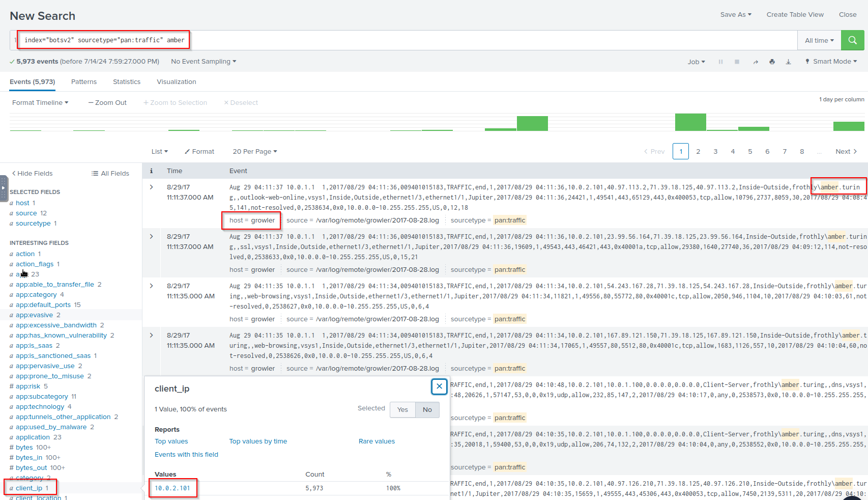The image size is (868, 500).
Task: Print the search results
Action: (772, 62)
